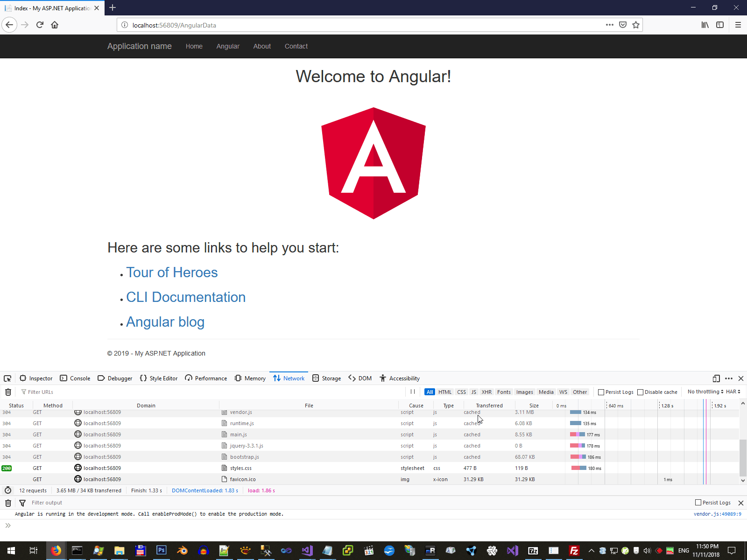Reload the current page
The image size is (747, 560).
pyautogui.click(x=40, y=25)
